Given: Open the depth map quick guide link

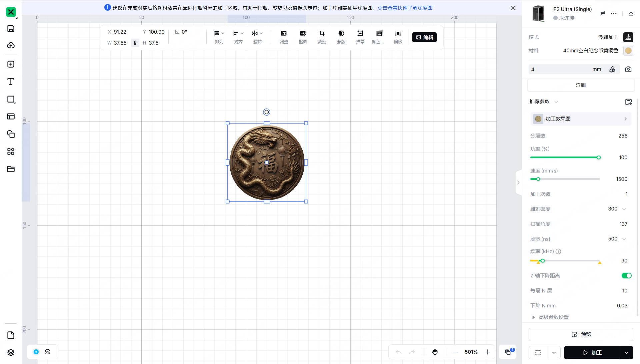Looking at the screenshot, I should (405, 8).
